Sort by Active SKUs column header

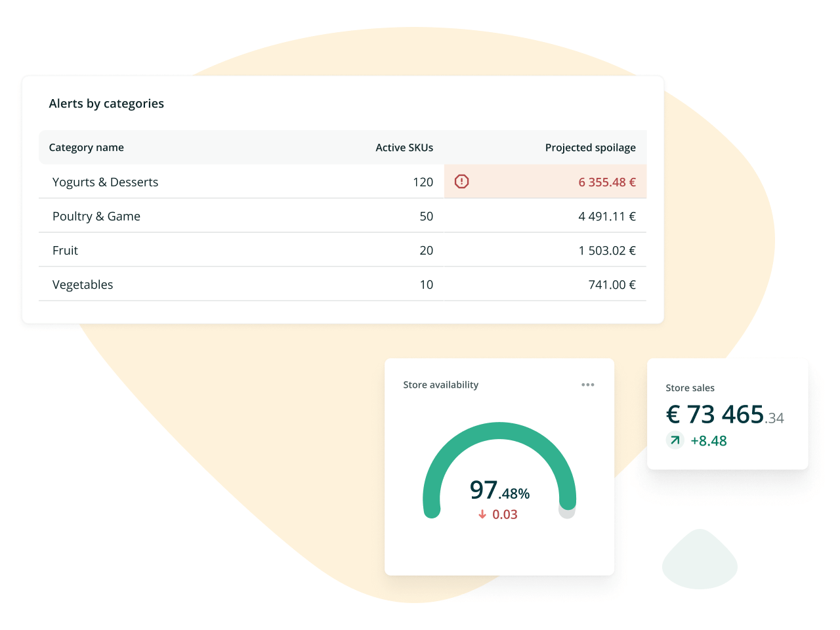pyautogui.click(x=404, y=148)
